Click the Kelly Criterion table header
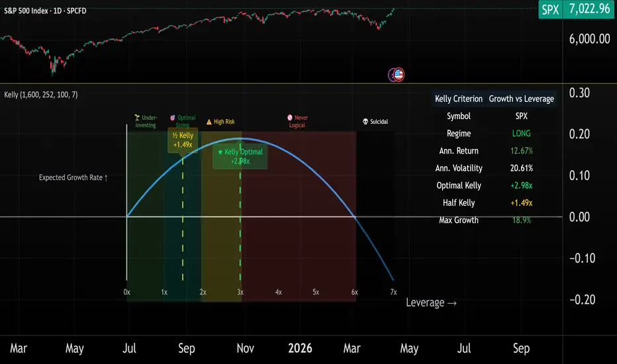Viewport: 617px width, 364px height. click(458, 99)
